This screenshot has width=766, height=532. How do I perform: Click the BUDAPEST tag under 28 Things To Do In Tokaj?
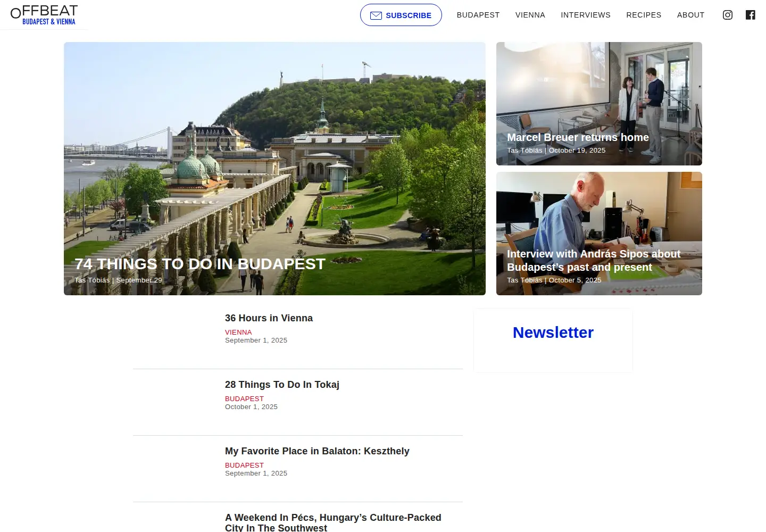tap(244, 398)
